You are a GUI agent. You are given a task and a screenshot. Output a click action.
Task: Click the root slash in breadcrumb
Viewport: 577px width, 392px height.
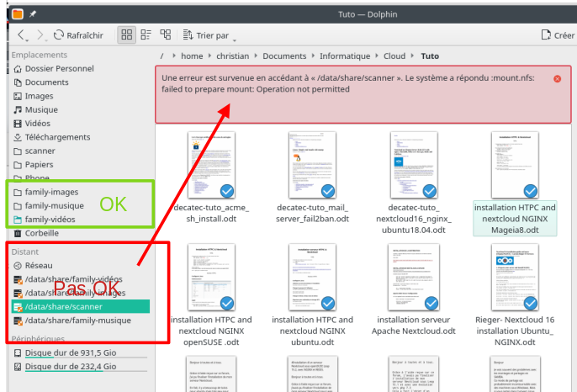tap(161, 56)
